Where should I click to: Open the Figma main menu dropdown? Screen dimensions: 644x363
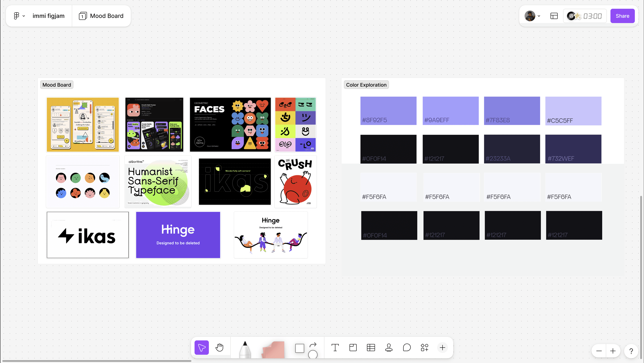point(19,16)
